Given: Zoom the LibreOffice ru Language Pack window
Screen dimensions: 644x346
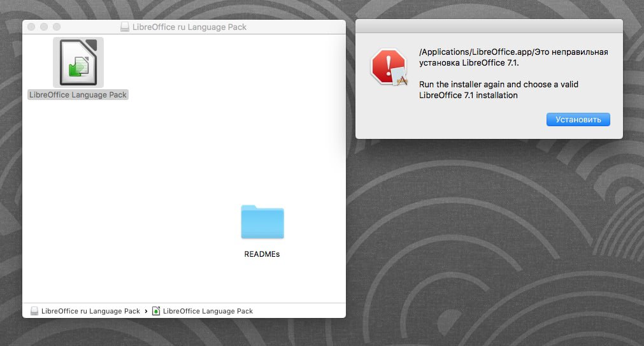Looking at the screenshot, I should tap(57, 27).
